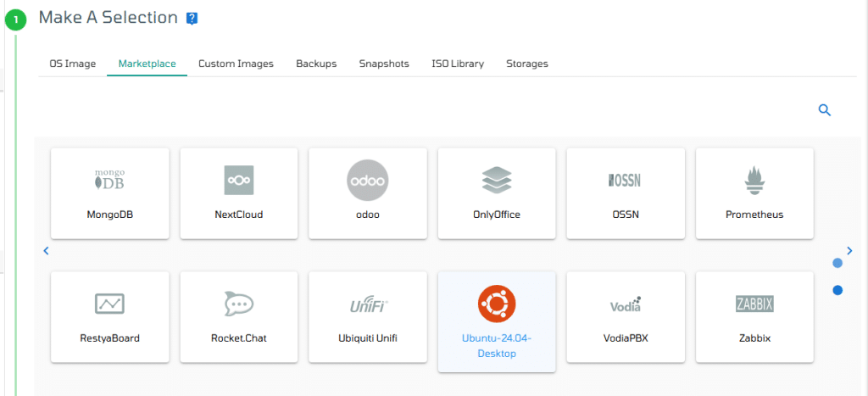Click the NextCloud logo icon
The image size is (868, 396).
tap(238, 180)
